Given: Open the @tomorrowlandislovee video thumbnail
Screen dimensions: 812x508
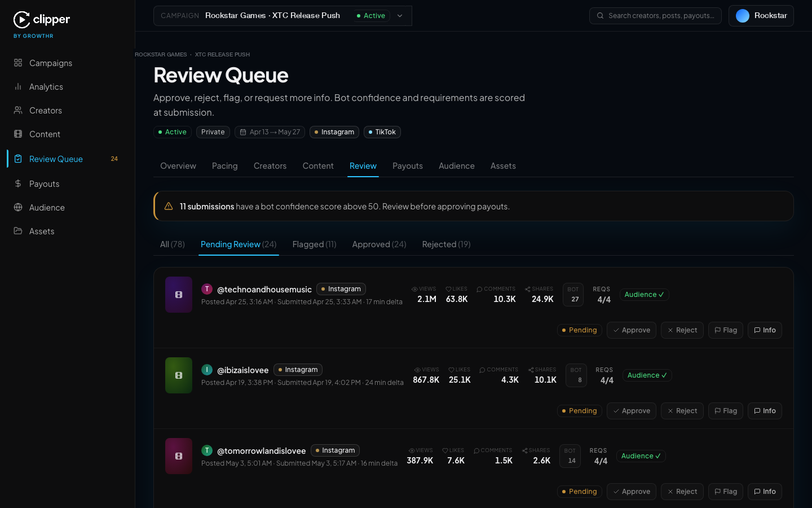Looking at the screenshot, I should [179, 456].
